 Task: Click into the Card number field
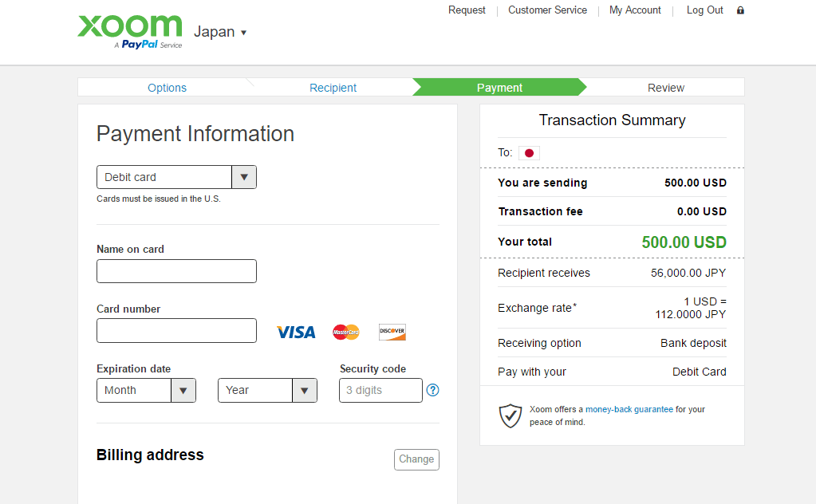176,330
